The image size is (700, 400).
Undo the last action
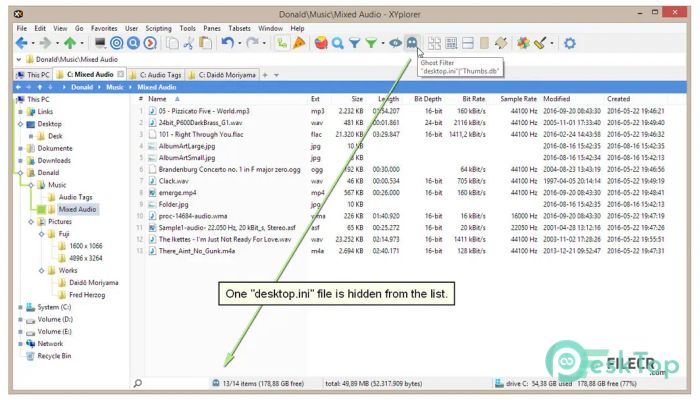click(x=227, y=43)
